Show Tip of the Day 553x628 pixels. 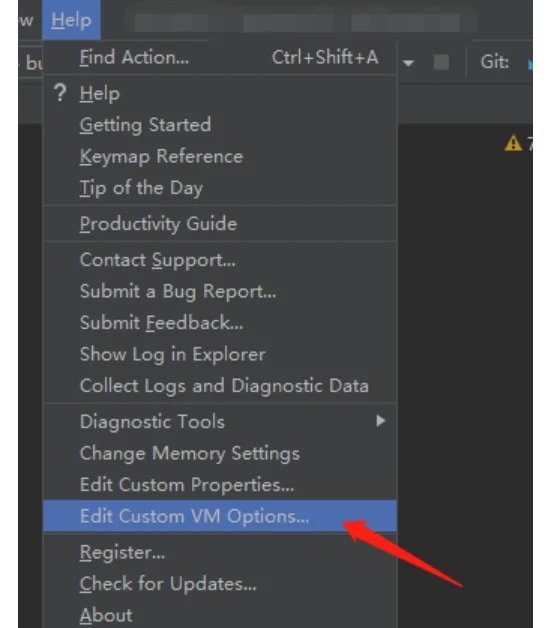pos(220,188)
